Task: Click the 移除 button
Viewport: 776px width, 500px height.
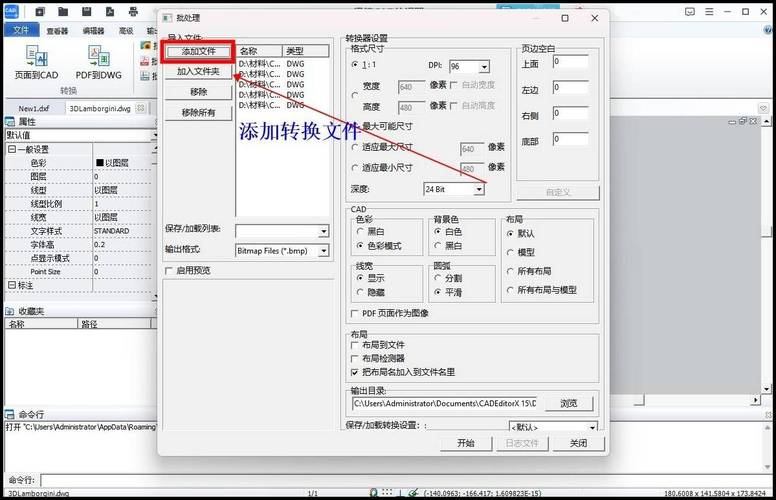Action: tap(198, 92)
